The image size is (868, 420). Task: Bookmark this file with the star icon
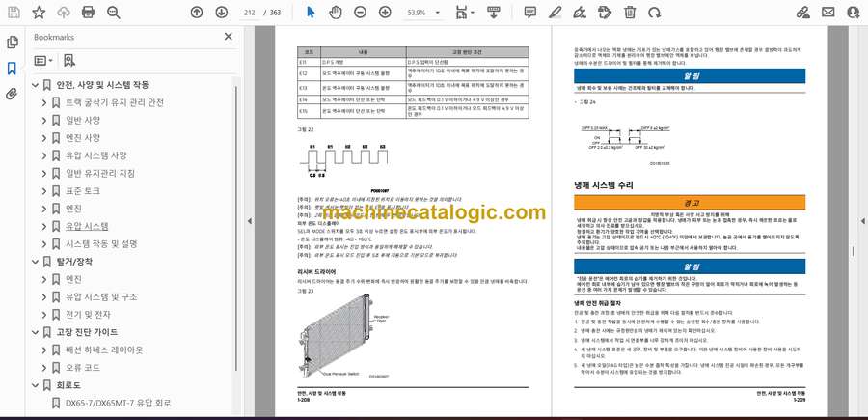(39, 13)
